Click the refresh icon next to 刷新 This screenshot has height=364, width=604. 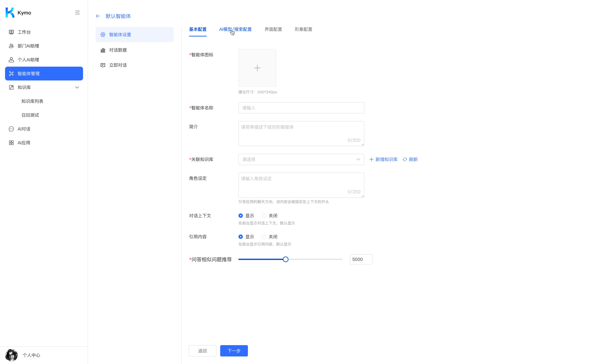[x=405, y=160]
